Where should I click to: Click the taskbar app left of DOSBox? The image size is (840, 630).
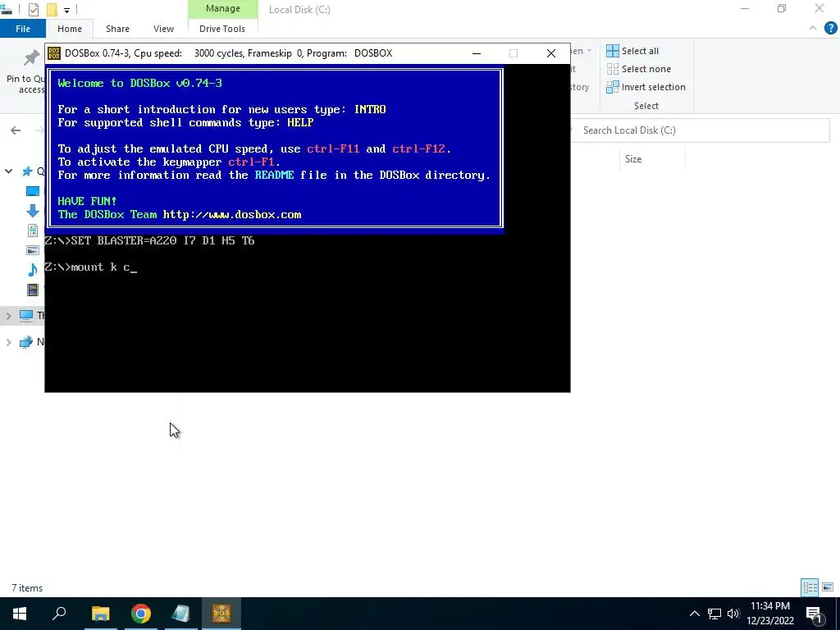click(x=181, y=614)
